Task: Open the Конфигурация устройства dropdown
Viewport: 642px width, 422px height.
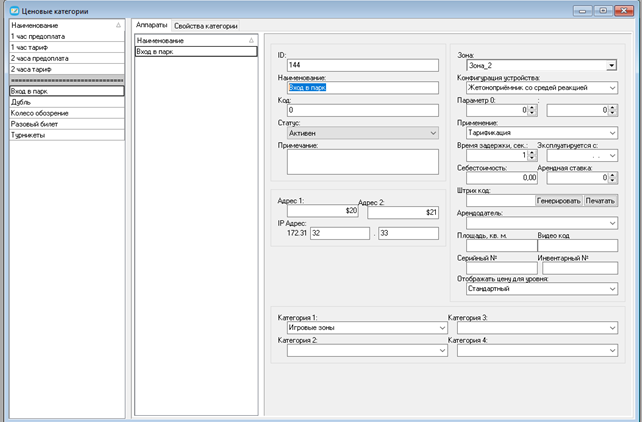Action: tap(542, 88)
